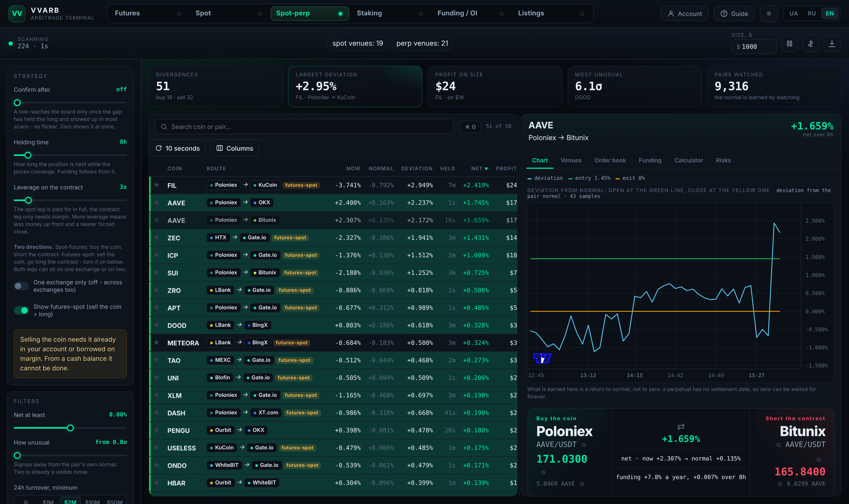The width and height of the screenshot is (849, 504).
Task: Set 24h turnover minimum to $1M
Action: (48, 502)
